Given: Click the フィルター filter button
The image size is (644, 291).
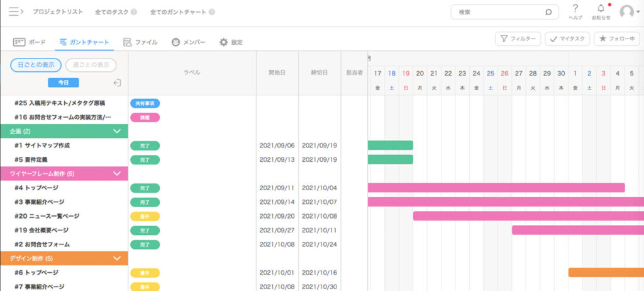Looking at the screenshot, I should pos(518,39).
